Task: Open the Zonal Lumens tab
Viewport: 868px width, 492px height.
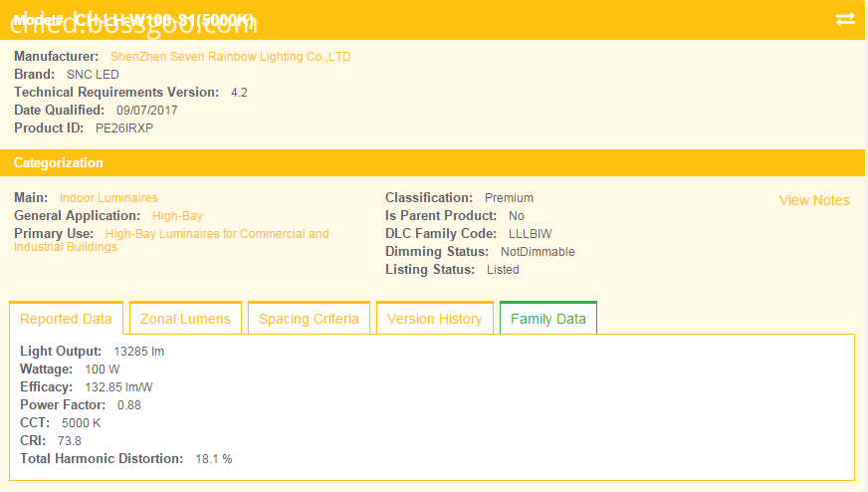Action: tap(185, 319)
